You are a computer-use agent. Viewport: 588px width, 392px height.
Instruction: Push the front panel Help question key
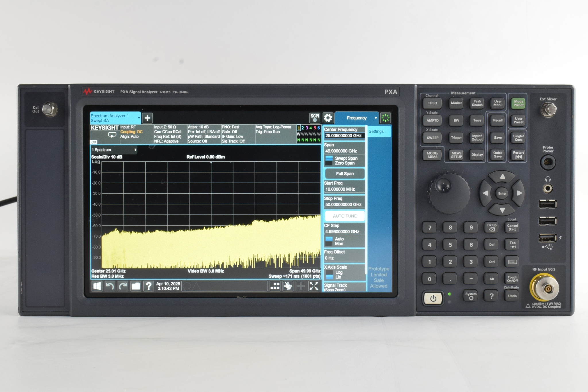click(x=492, y=296)
